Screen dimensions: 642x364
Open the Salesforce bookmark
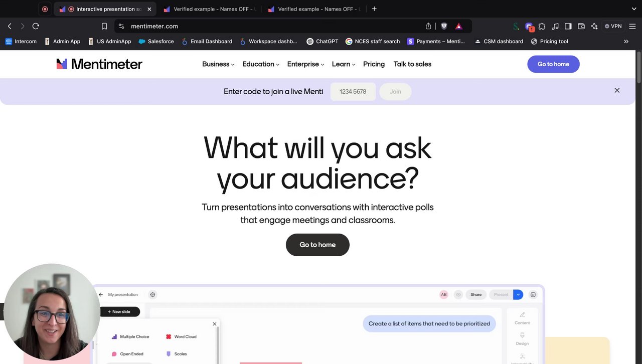(x=156, y=42)
